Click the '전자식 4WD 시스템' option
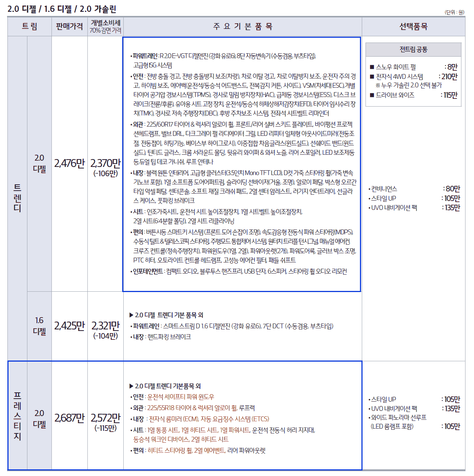 (400, 77)
